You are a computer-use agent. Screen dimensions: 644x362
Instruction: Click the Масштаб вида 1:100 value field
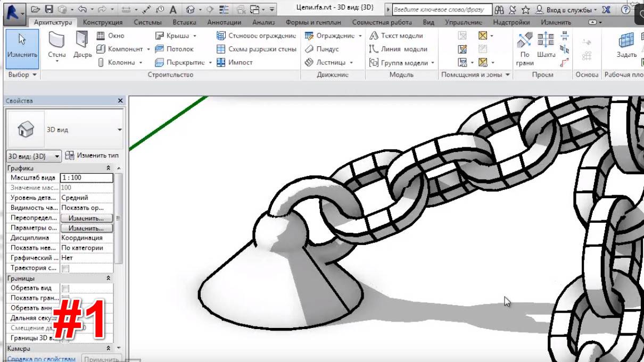pyautogui.click(x=86, y=178)
